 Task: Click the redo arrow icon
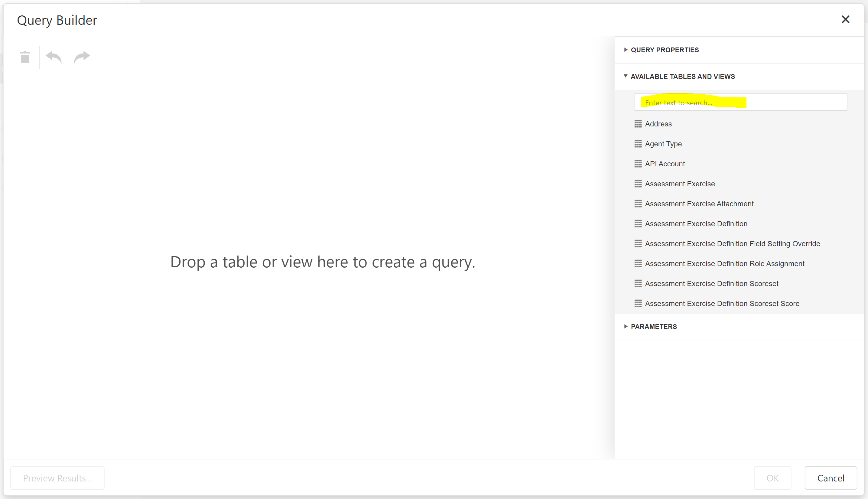(82, 57)
